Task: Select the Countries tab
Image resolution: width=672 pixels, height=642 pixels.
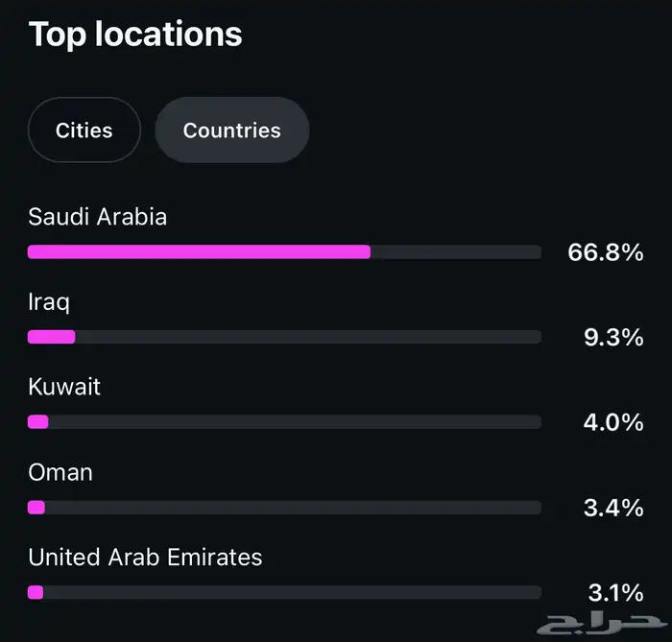Action: click(231, 131)
